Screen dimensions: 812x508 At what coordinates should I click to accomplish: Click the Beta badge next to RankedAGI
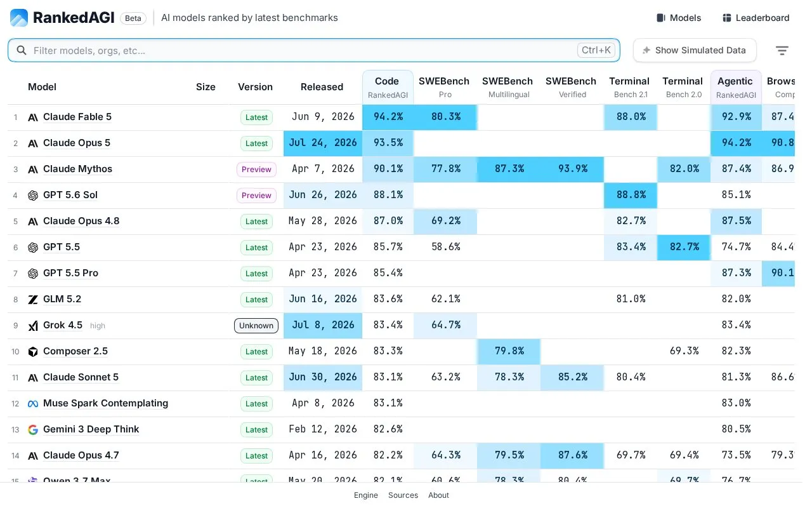pyautogui.click(x=133, y=18)
